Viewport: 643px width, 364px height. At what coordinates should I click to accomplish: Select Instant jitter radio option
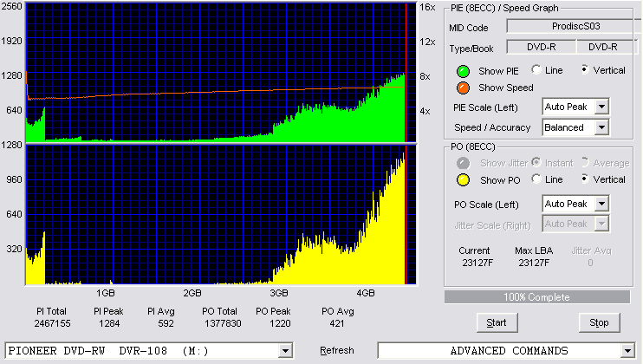[536, 163]
